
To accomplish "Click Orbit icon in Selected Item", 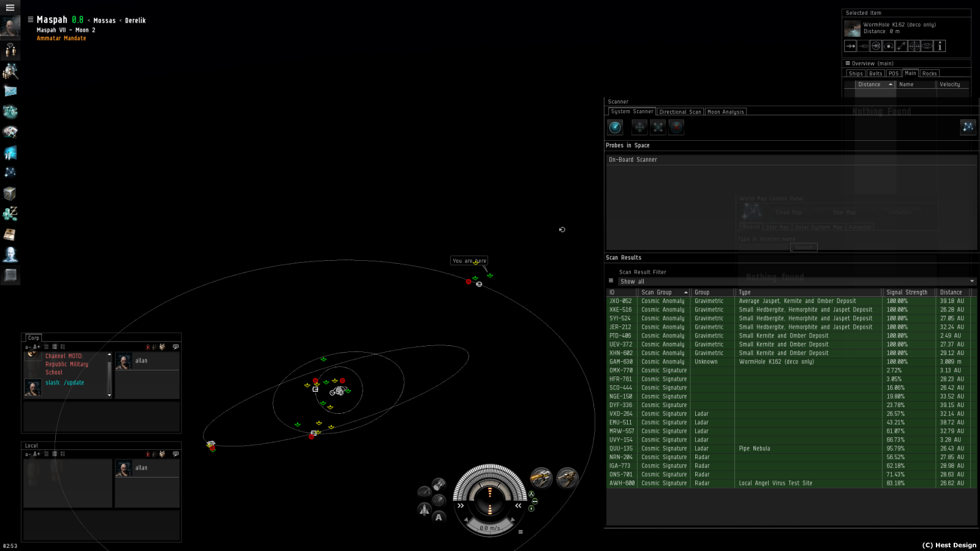I will point(889,46).
